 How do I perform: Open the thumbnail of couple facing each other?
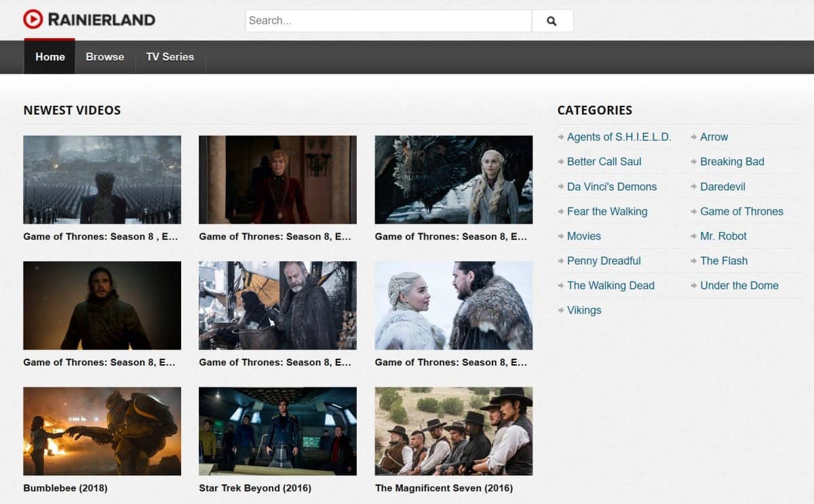pos(454,305)
